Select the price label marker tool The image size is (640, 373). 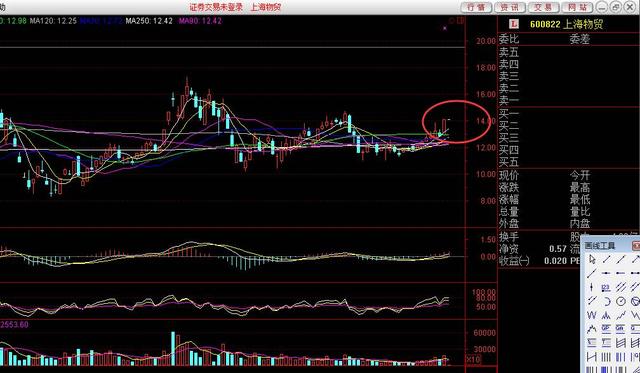(607, 288)
